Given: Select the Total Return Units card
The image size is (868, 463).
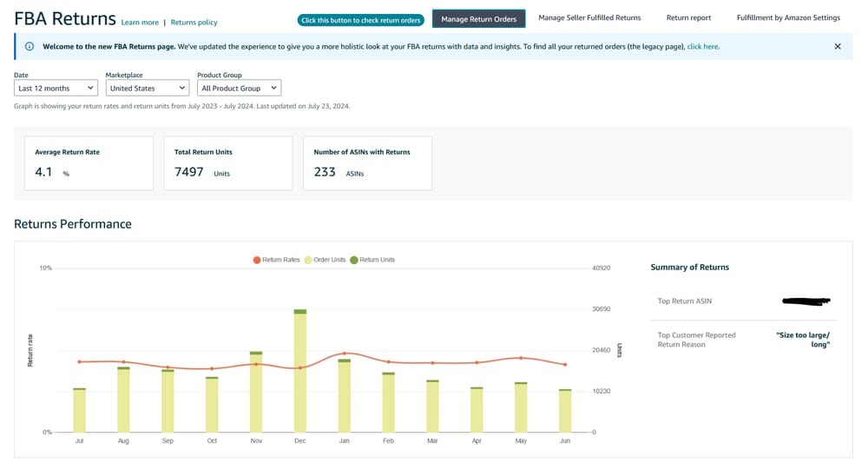Looking at the screenshot, I should pos(228,163).
